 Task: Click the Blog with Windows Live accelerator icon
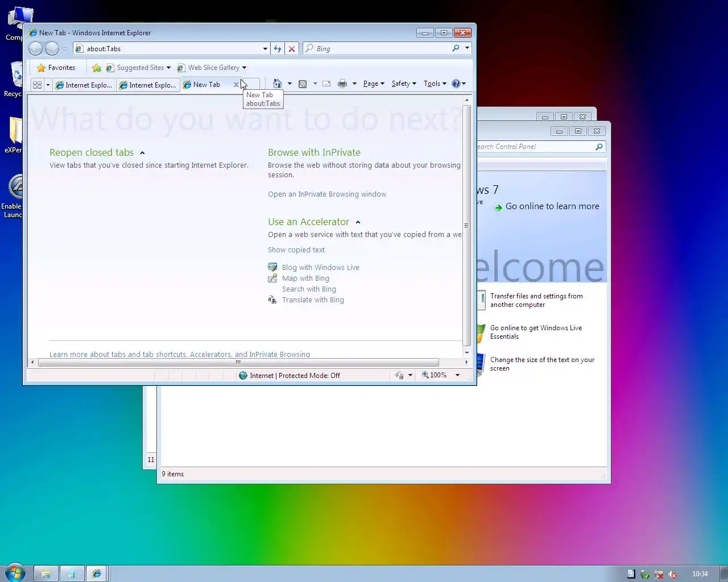[272, 267]
